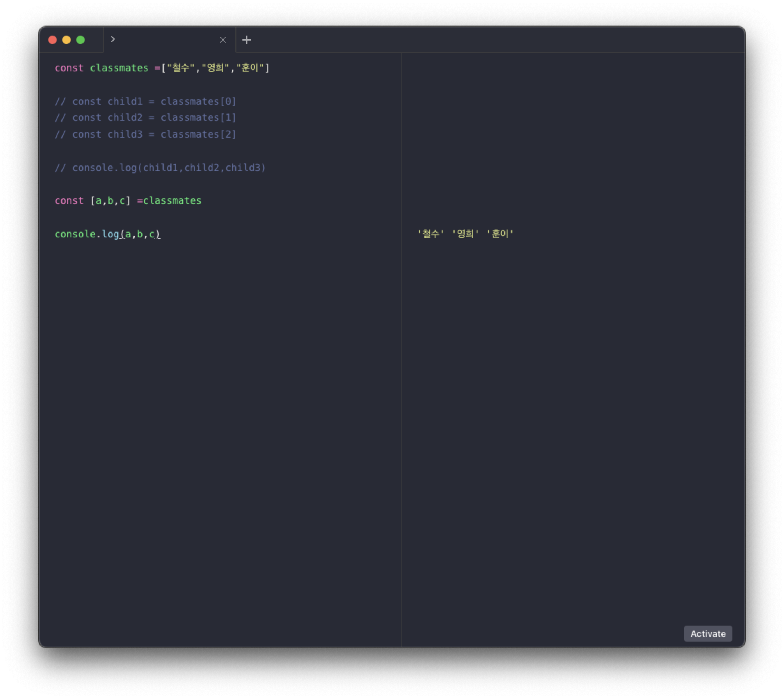The image size is (784, 699).
Task: Click the commented child1 assignment line
Action: [145, 101]
